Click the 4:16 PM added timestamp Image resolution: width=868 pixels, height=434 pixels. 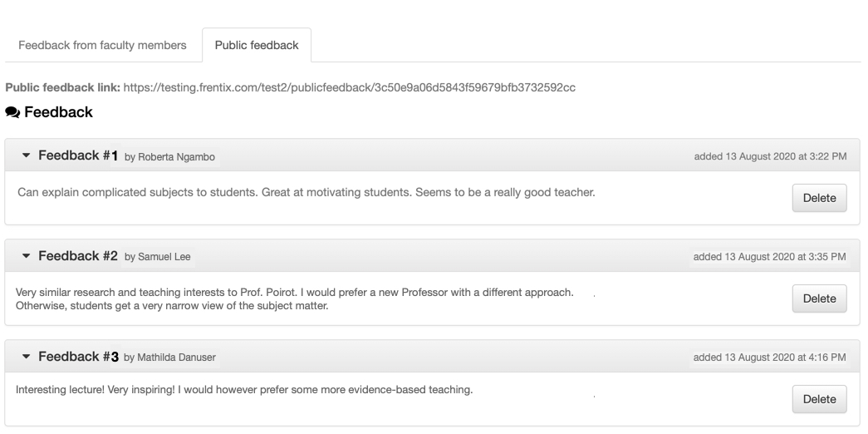(769, 358)
